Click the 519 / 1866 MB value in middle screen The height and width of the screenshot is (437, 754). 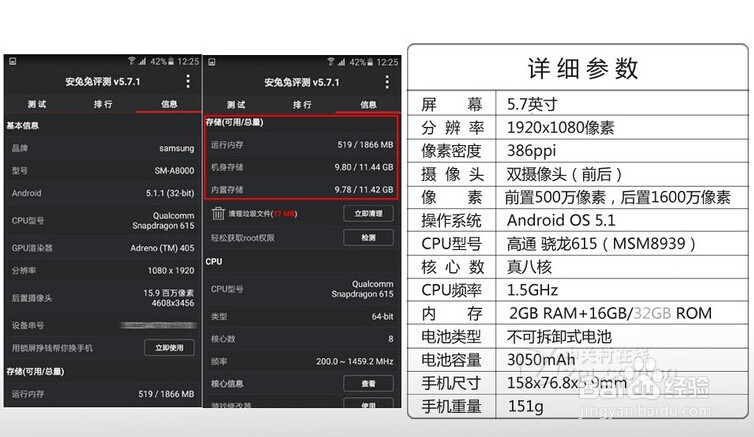pos(365,145)
